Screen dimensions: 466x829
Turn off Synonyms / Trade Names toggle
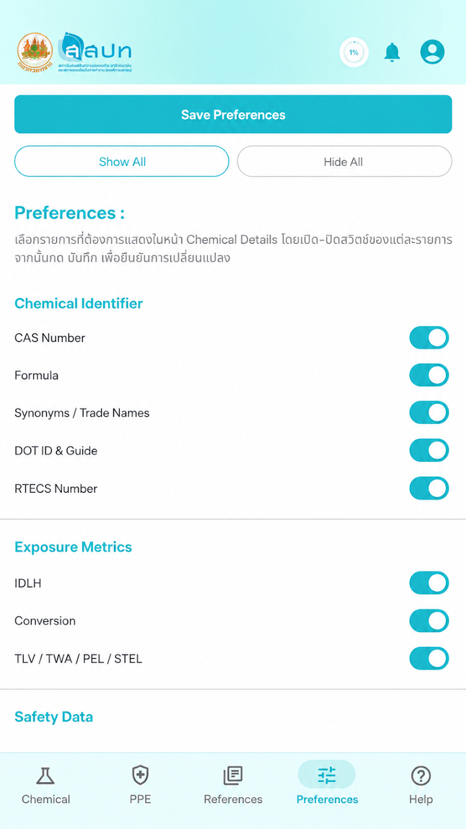pos(429,413)
